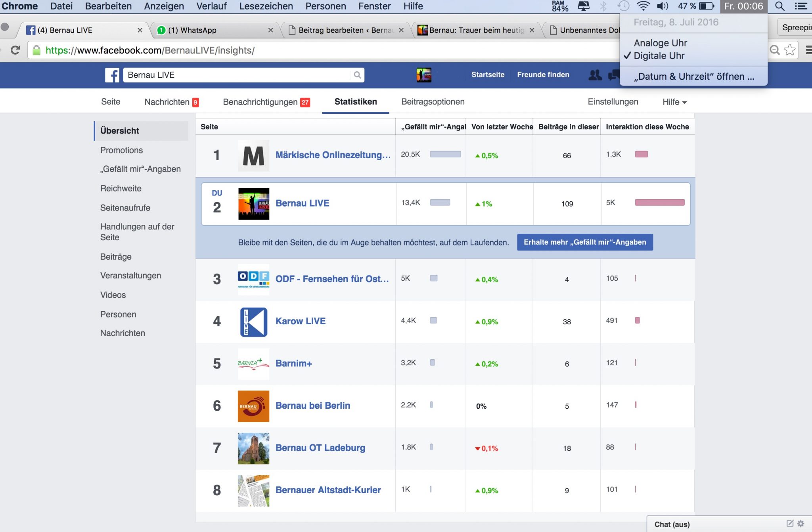The image size is (812, 532).
Task: Bookmark page with star icon
Action: [x=790, y=50]
